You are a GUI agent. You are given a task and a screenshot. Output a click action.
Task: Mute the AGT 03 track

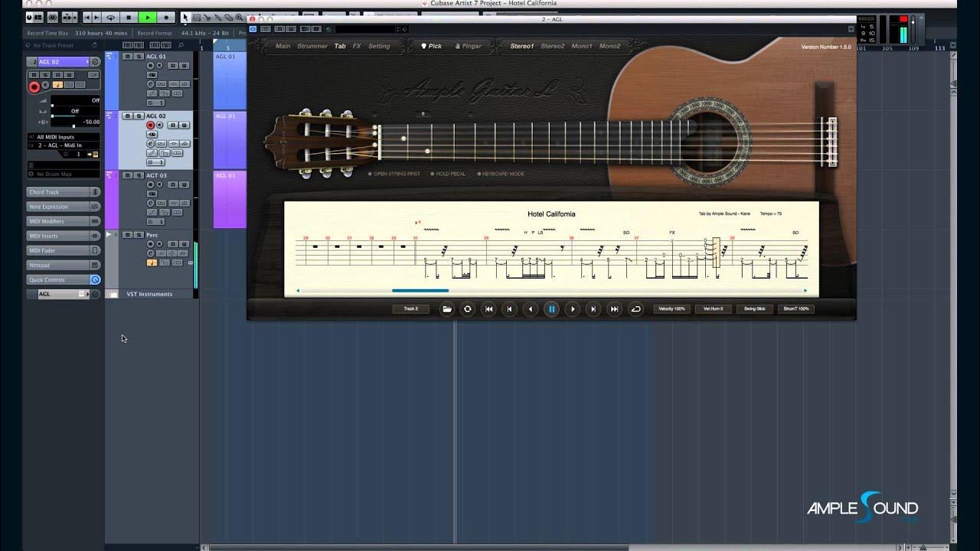pyautogui.click(x=127, y=175)
